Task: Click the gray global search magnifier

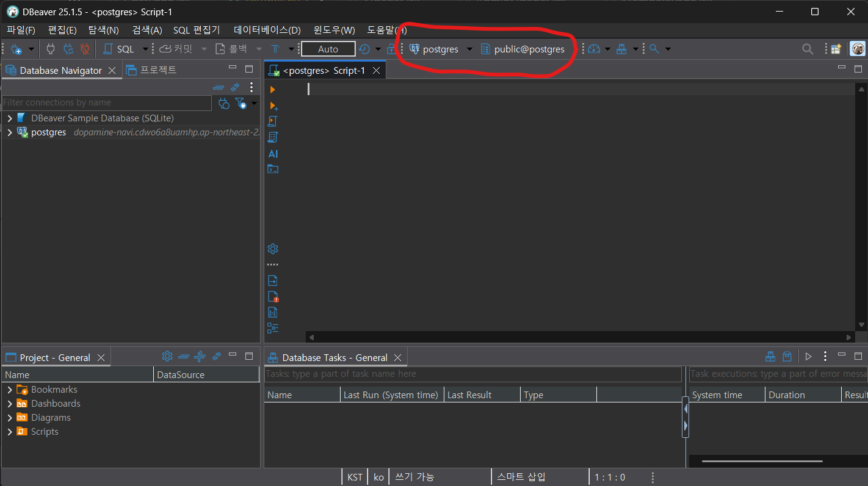Action: [808, 49]
